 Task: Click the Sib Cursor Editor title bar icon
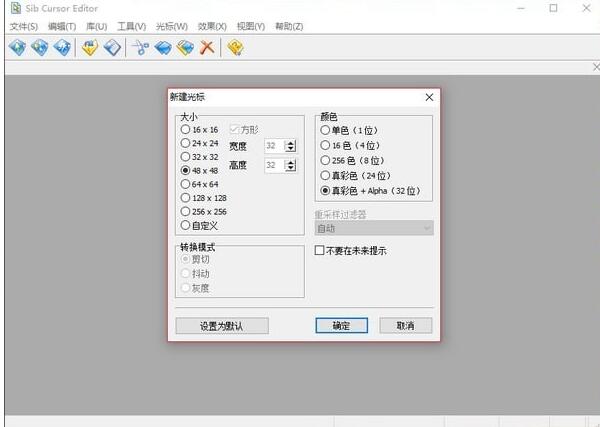(x=16, y=8)
